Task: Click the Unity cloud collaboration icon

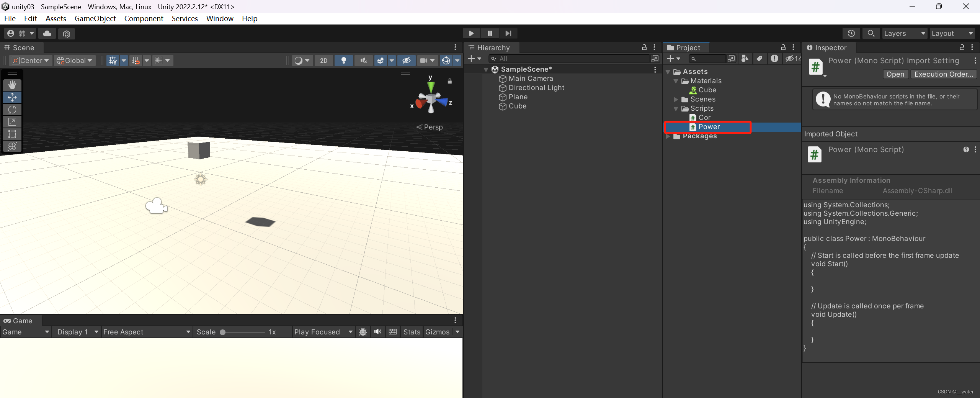Action: 47,34
